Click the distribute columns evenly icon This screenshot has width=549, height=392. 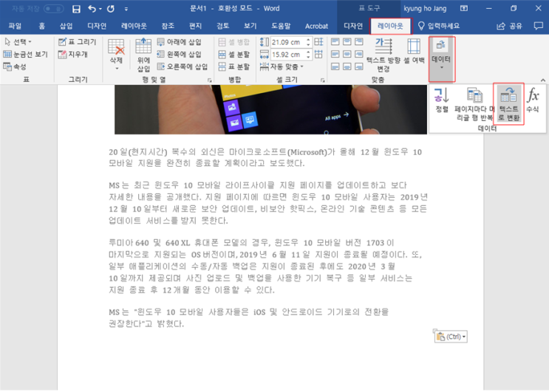tap(318, 55)
